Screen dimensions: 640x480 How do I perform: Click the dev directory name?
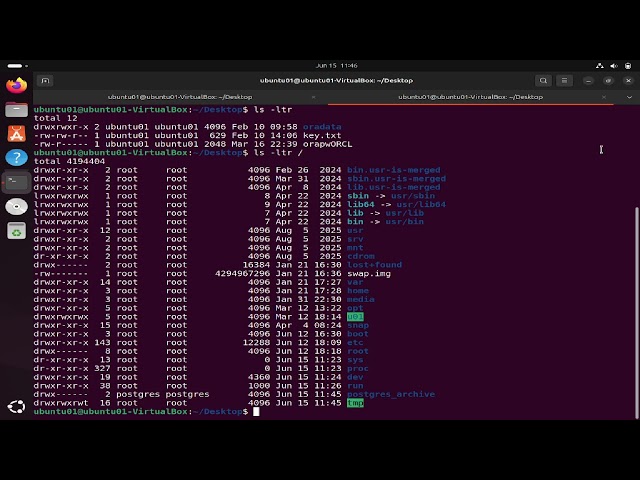tap(355, 377)
